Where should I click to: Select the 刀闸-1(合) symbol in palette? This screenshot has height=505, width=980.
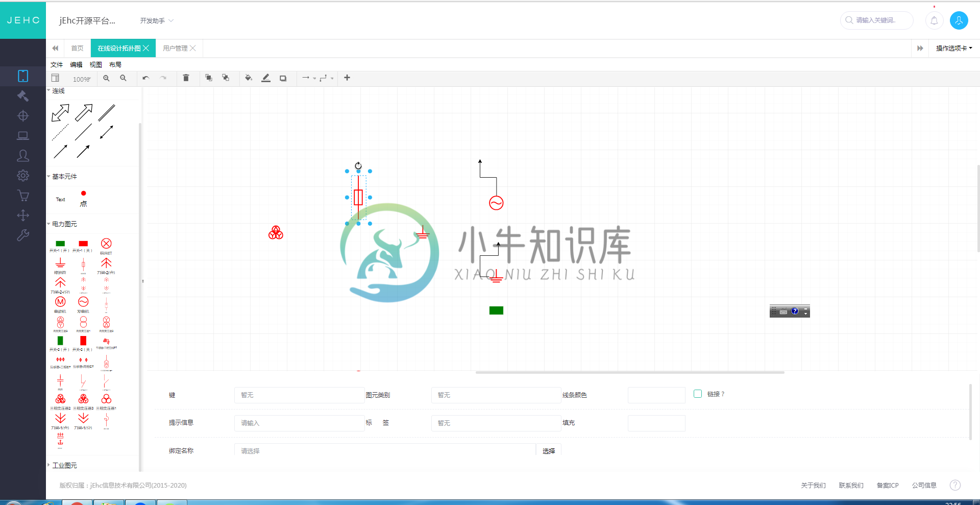coord(60,421)
